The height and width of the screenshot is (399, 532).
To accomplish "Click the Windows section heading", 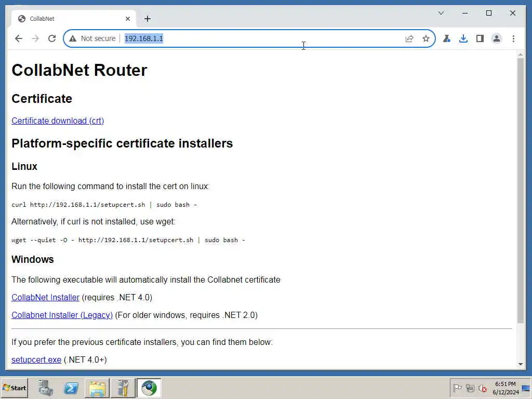I will click(x=33, y=259).
